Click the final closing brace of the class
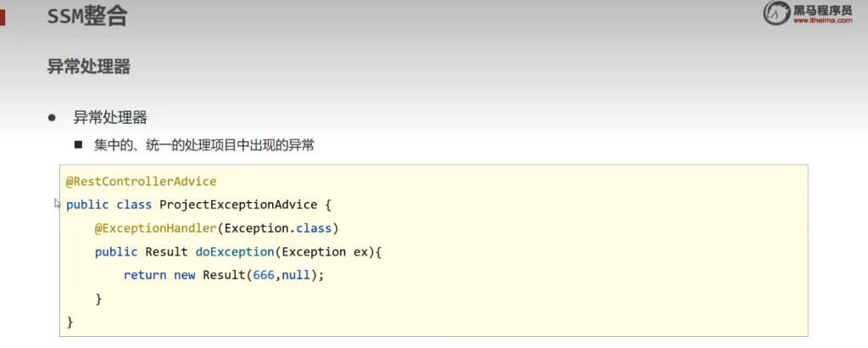This screenshot has height=348, width=868. click(70, 322)
